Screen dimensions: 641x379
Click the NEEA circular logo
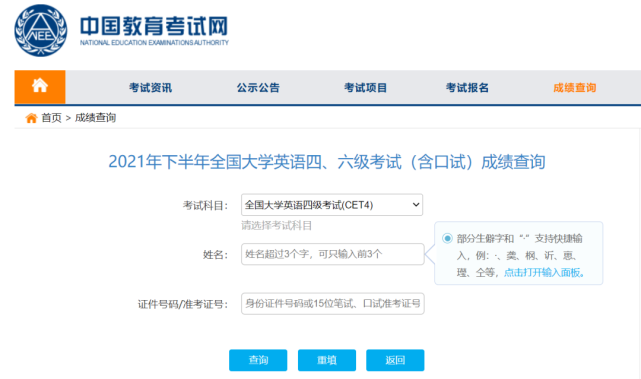pos(40,30)
